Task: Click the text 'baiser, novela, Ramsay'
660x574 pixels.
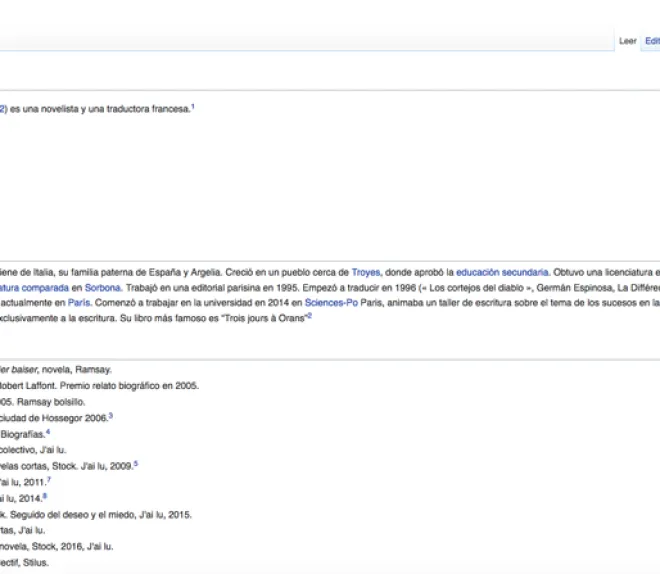Action: [61, 369]
